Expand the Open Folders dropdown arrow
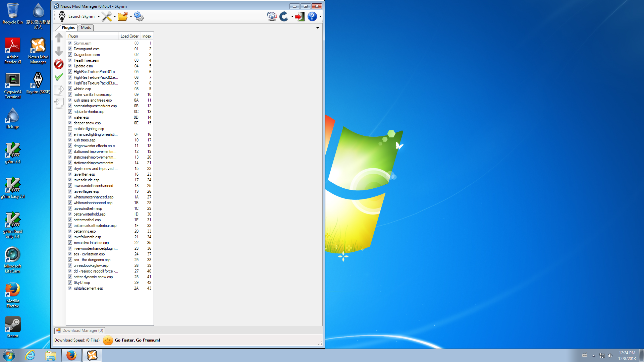This screenshot has width=644, height=362. point(131,16)
